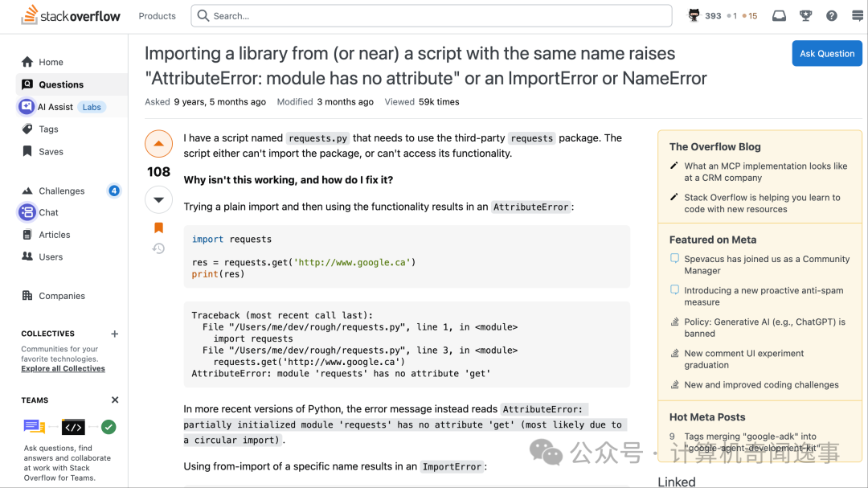
Task: Click the Questions sidebar icon
Action: [27, 84]
